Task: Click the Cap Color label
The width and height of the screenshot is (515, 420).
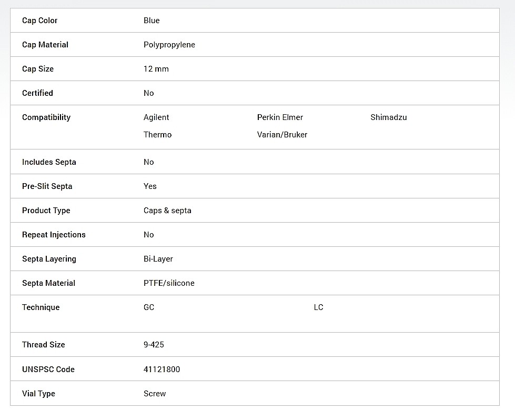Action: (x=40, y=21)
